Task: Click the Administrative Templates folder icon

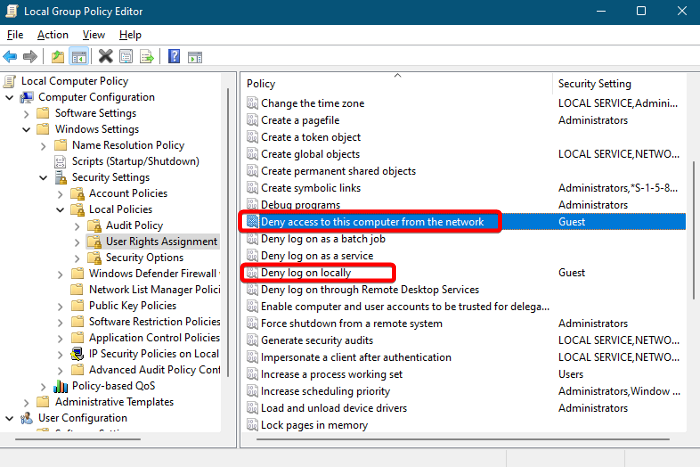Action: pos(43,402)
